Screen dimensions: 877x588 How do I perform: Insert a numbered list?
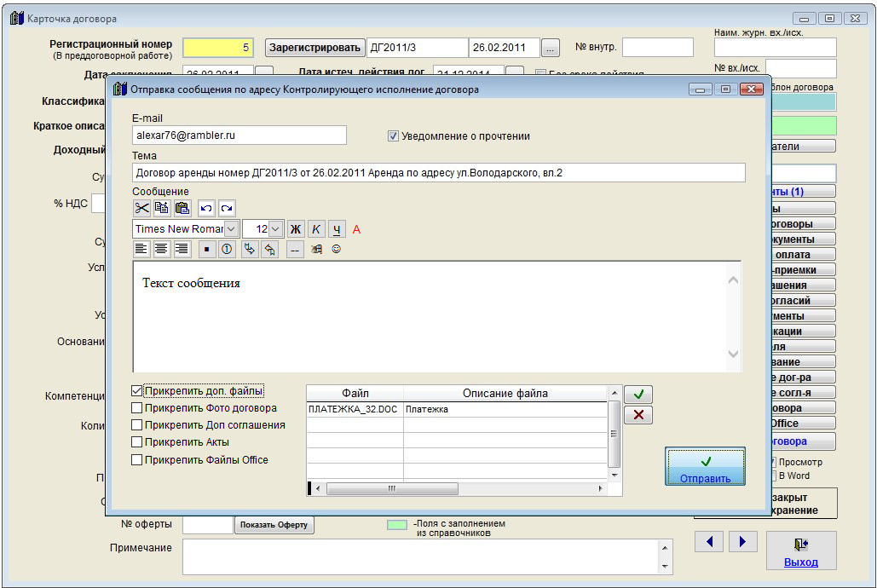(228, 249)
